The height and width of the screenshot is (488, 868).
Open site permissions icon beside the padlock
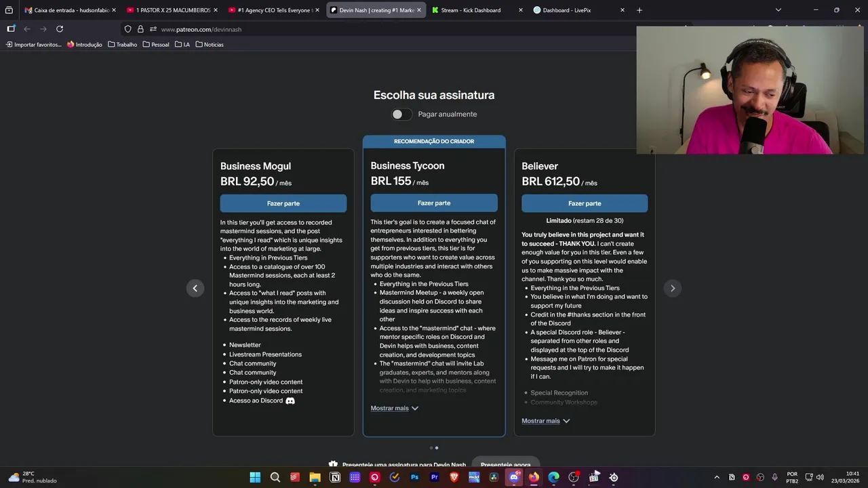(153, 29)
